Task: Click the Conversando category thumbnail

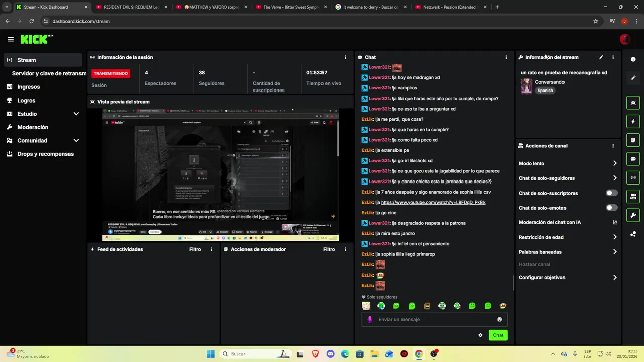Action: click(526, 86)
